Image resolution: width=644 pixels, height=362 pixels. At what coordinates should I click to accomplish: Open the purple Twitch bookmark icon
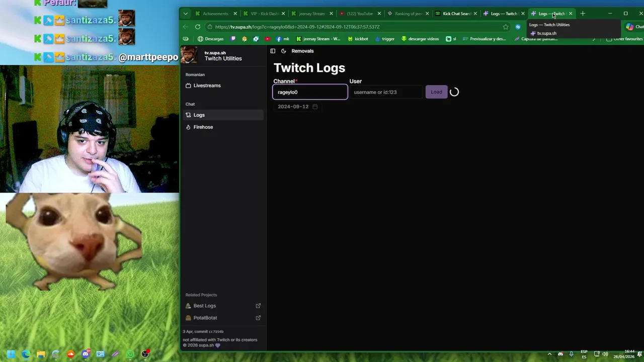(x=233, y=39)
